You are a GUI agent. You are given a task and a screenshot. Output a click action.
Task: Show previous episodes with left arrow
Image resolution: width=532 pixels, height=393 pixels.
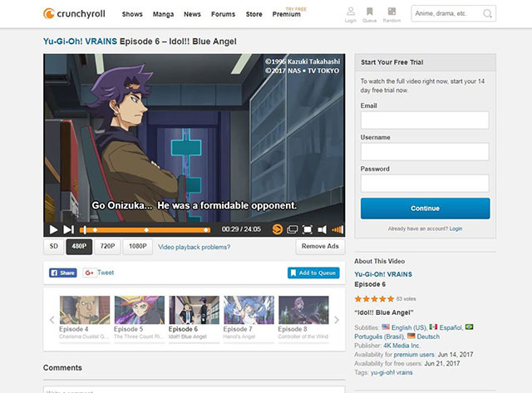52,320
